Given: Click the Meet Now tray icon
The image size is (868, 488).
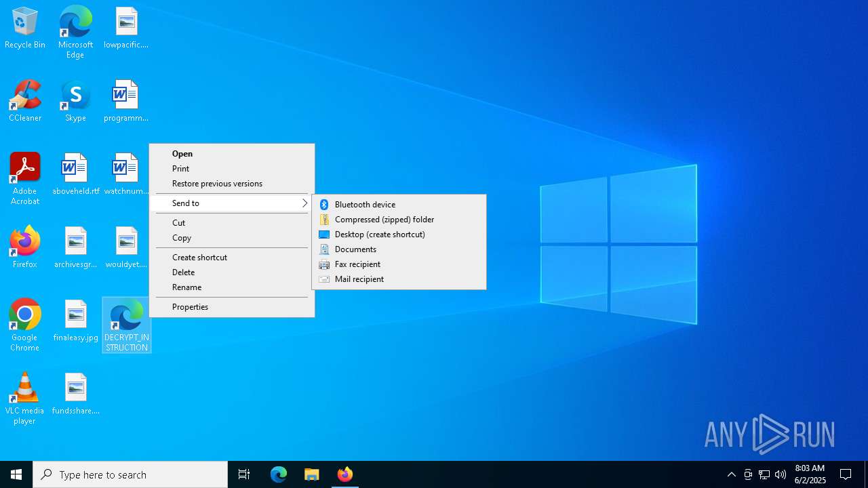Looking at the screenshot, I should coord(748,474).
